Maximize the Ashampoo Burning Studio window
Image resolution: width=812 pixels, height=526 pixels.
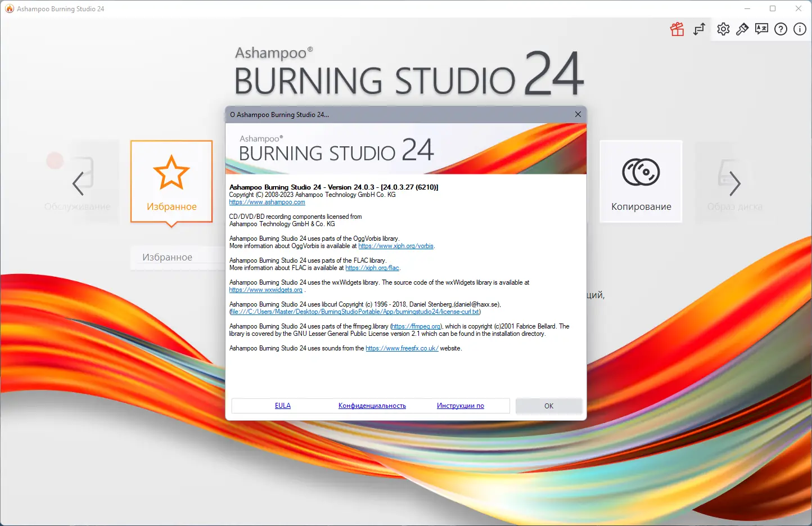773,8
